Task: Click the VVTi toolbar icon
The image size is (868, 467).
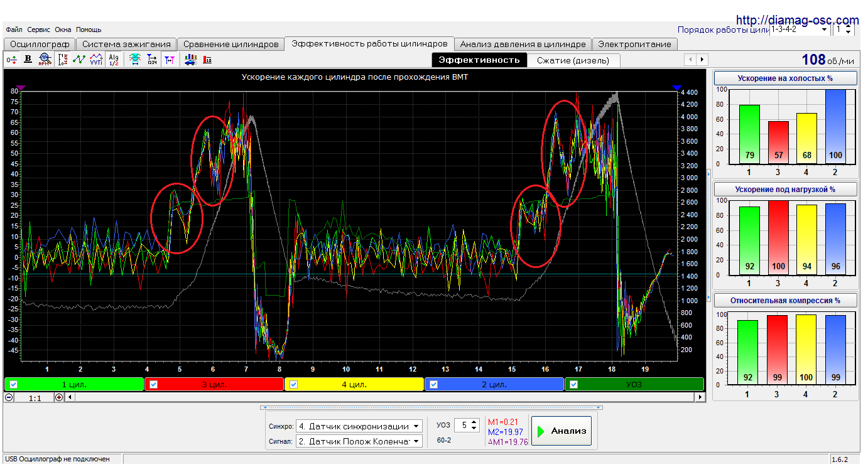Action: pyautogui.click(x=96, y=60)
